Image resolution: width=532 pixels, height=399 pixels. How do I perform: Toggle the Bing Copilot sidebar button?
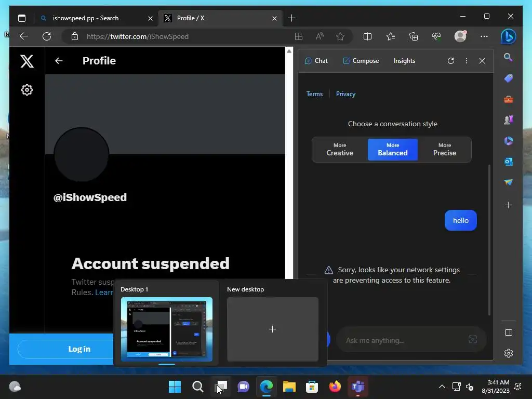pos(508,36)
